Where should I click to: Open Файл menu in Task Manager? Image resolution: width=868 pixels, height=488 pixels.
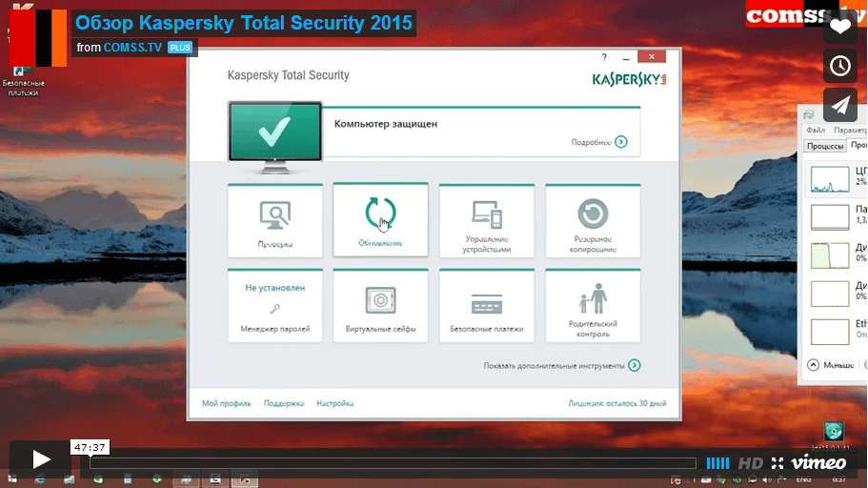pyautogui.click(x=816, y=131)
